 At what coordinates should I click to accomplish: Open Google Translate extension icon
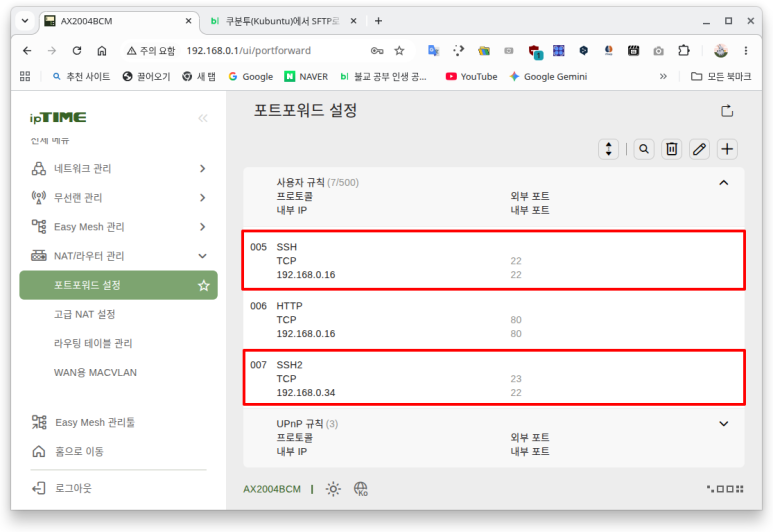[433, 50]
